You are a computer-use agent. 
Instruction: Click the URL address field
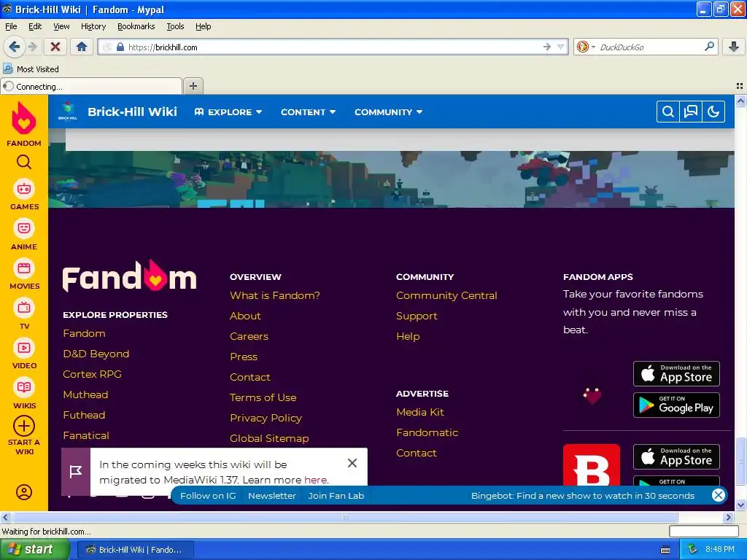(333, 47)
